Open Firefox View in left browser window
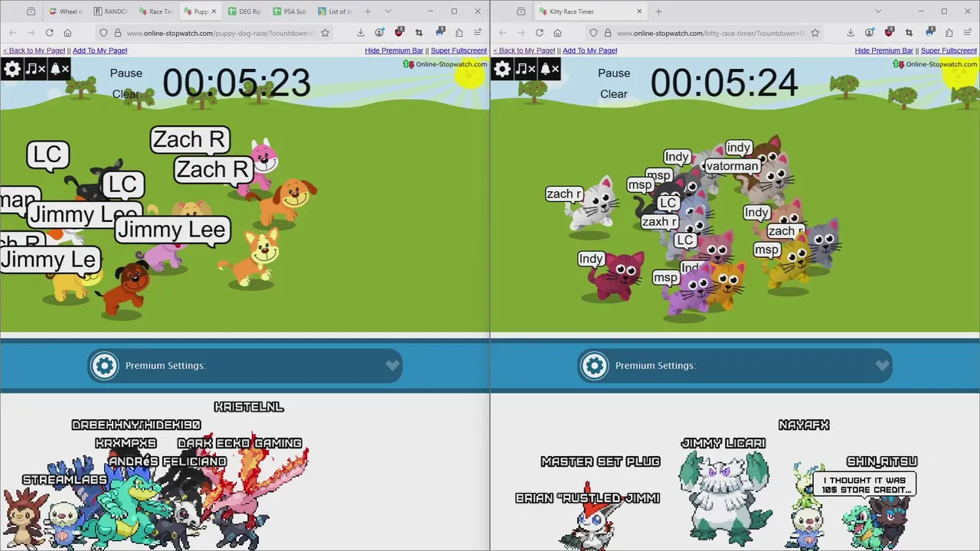 coord(31,11)
